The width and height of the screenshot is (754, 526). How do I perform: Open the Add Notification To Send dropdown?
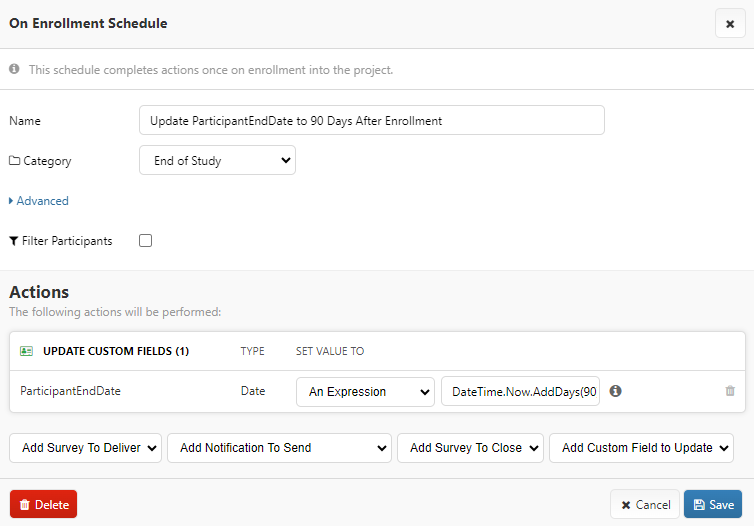coord(279,448)
